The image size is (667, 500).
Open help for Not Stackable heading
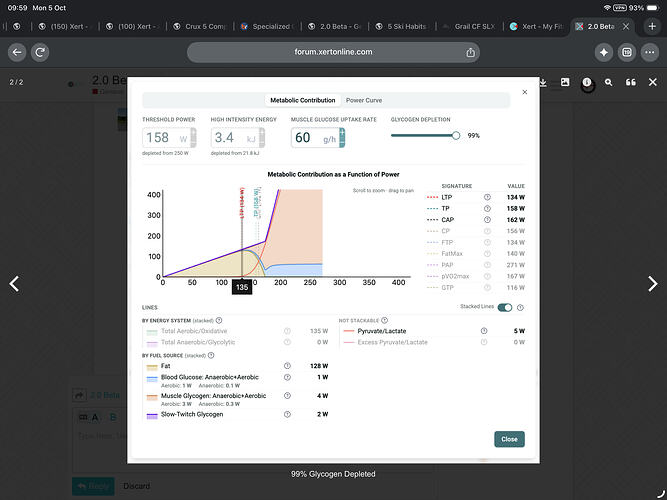click(x=384, y=320)
